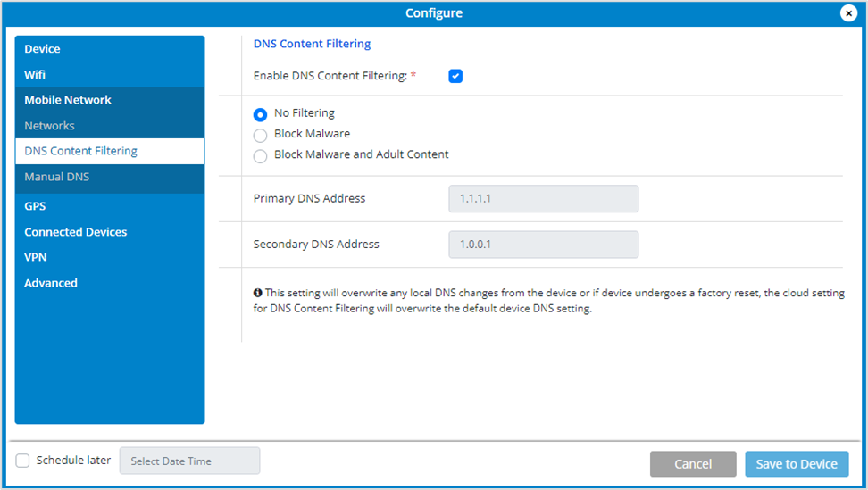Choose Block Malware radio option

click(260, 136)
